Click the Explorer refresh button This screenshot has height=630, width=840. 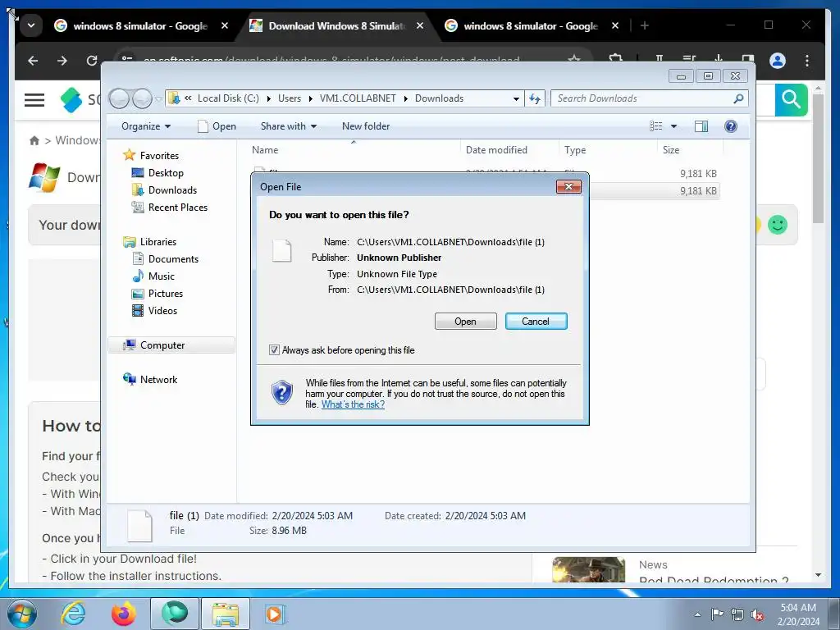tap(535, 98)
